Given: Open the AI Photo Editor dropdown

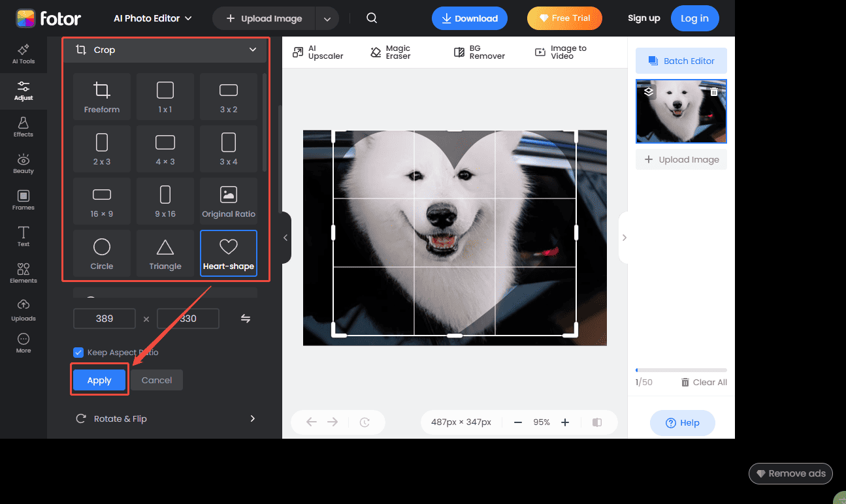Looking at the screenshot, I should pos(152,18).
